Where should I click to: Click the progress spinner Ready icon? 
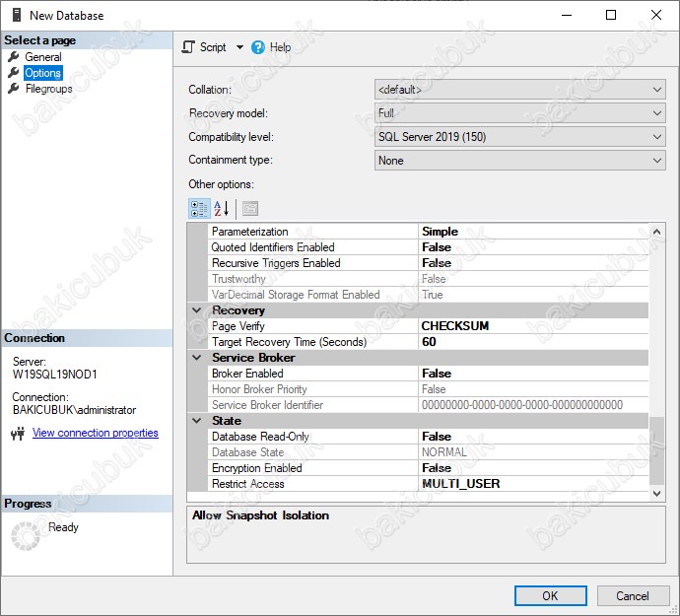(26, 536)
